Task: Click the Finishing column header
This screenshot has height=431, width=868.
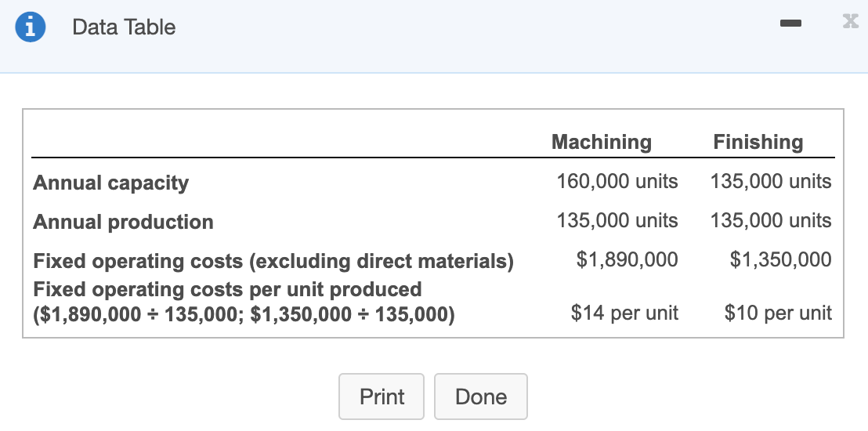Action: (x=758, y=142)
